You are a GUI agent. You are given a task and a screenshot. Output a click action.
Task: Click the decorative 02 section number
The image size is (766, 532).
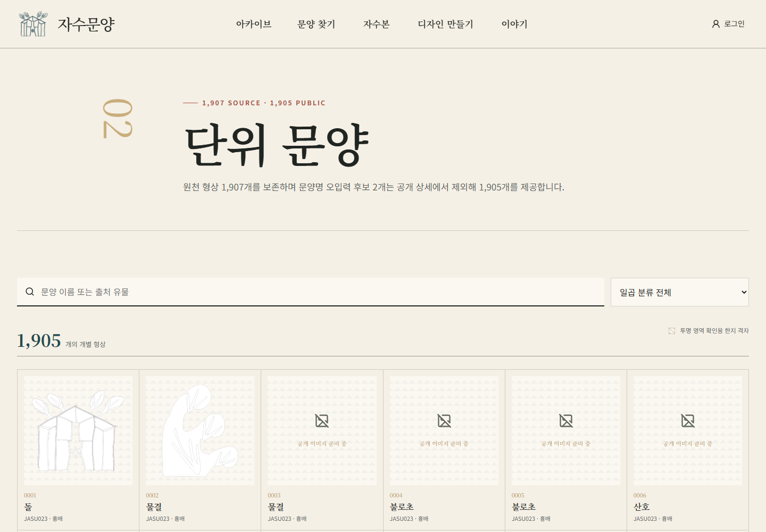[x=118, y=119]
